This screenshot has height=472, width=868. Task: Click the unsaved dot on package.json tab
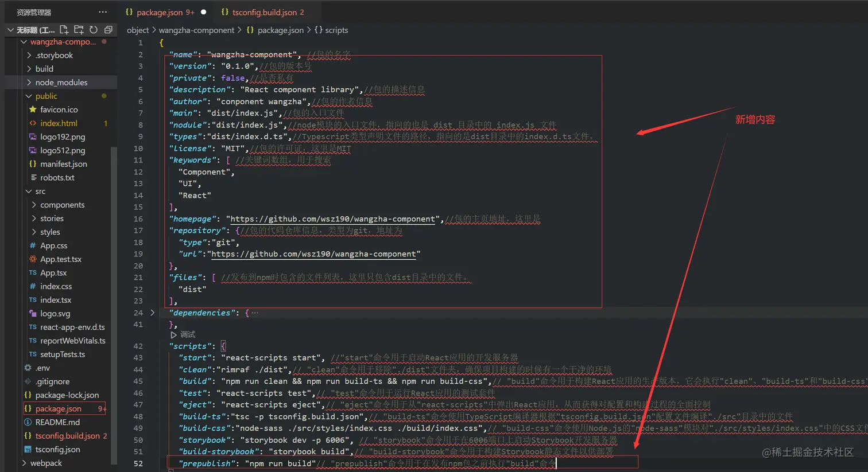pos(203,12)
